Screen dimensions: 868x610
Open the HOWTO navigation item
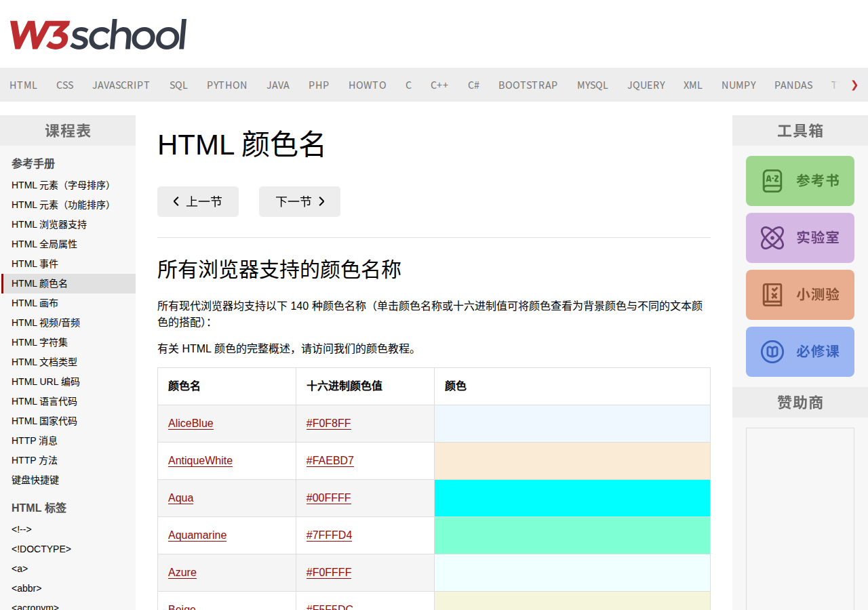368,85
